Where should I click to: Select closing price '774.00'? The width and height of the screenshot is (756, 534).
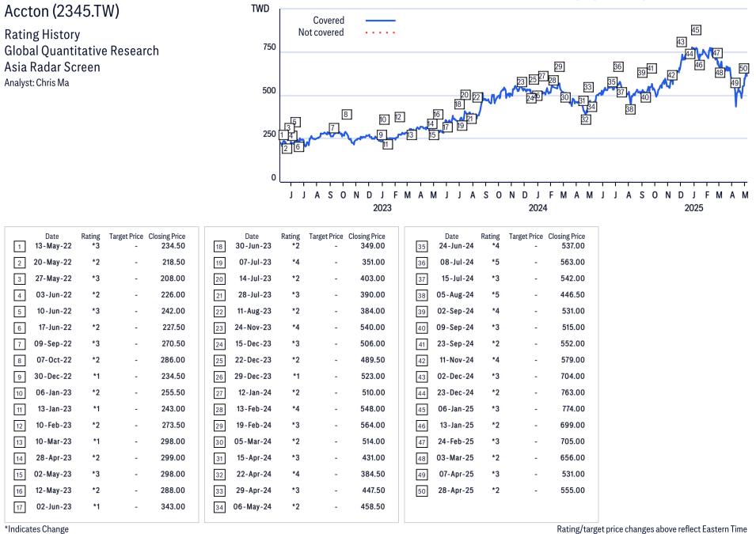573,409
